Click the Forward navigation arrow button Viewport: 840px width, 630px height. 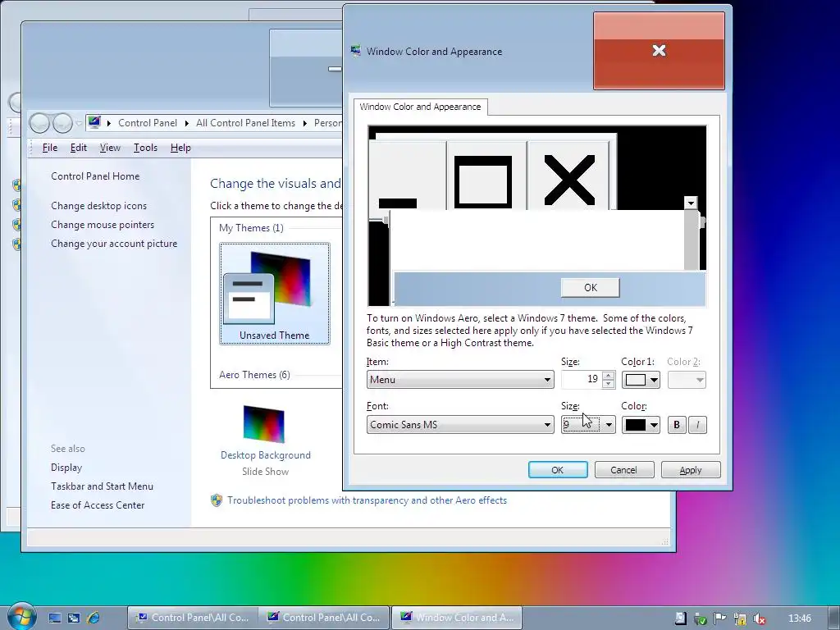coord(62,123)
